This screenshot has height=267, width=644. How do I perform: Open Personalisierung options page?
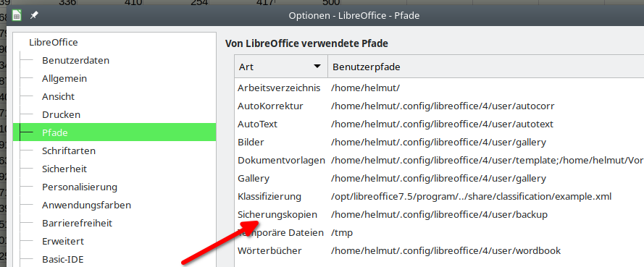80,187
